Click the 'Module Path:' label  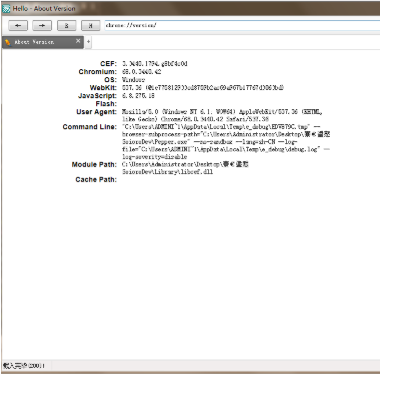94,164
